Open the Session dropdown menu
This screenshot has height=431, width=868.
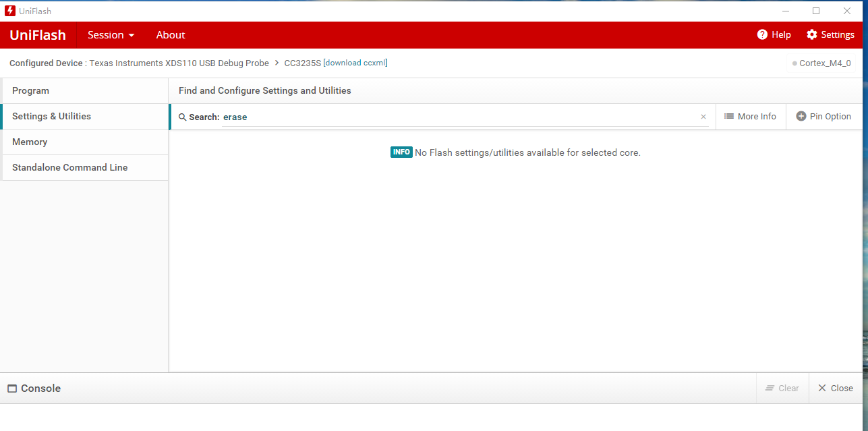pyautogui.click(x=111, y=35)
